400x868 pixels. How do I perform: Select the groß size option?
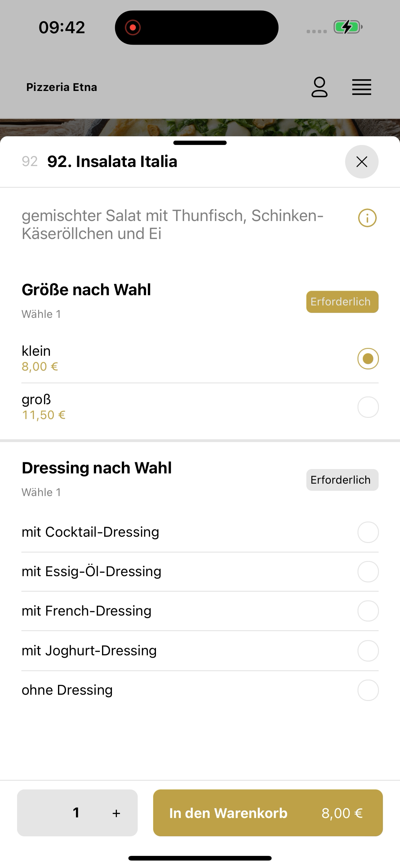click(200, 407)
